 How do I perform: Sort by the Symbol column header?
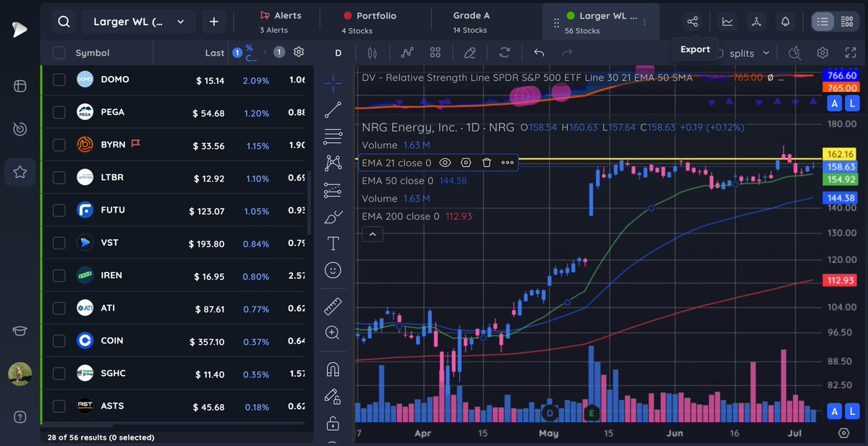(93, 53)
